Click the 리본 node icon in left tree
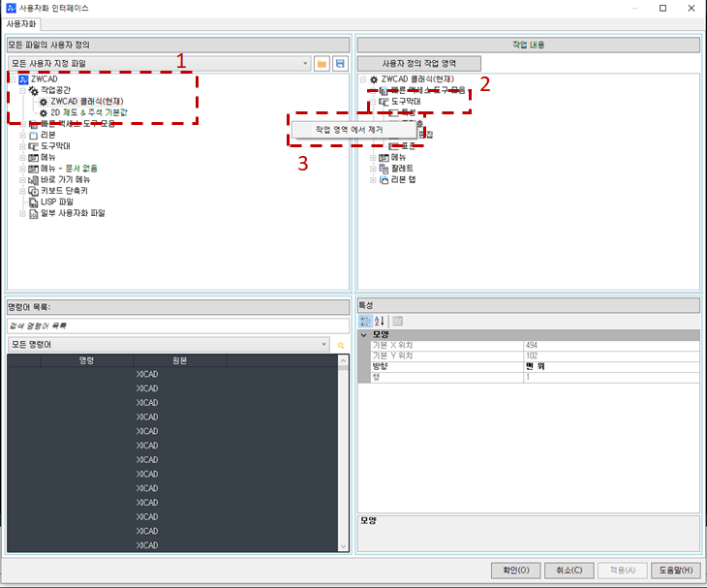The height and width of the screenshot is (588, 707). coord(33,136)
